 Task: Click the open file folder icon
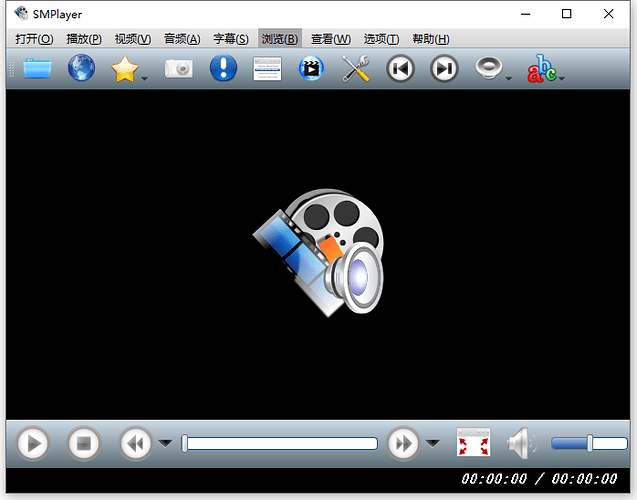(37, 69)
